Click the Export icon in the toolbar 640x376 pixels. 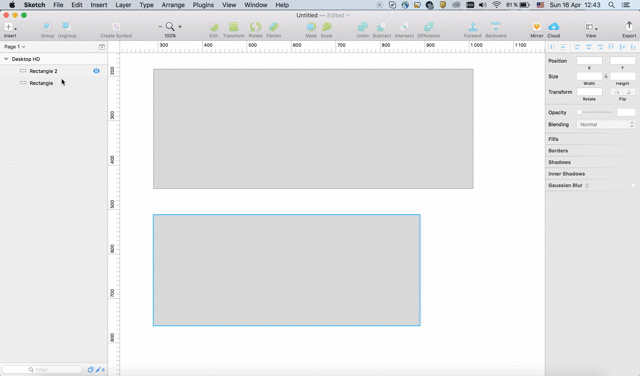629,26
